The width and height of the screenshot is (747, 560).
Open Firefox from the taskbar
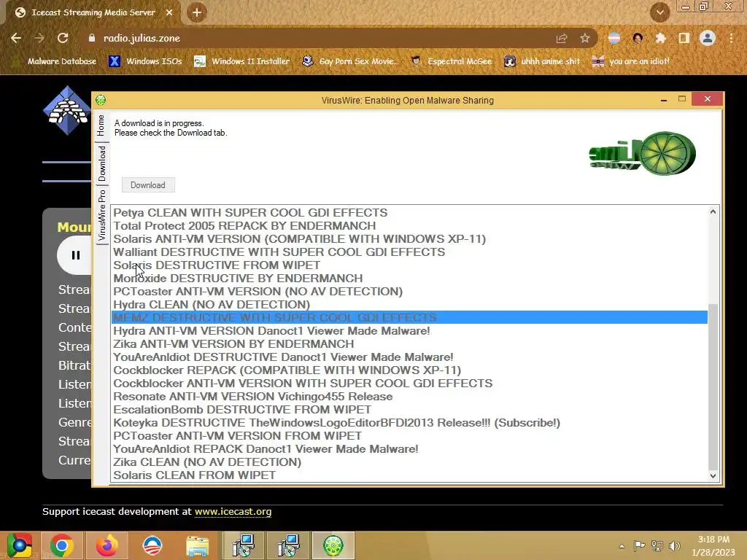tap(107, 545)
